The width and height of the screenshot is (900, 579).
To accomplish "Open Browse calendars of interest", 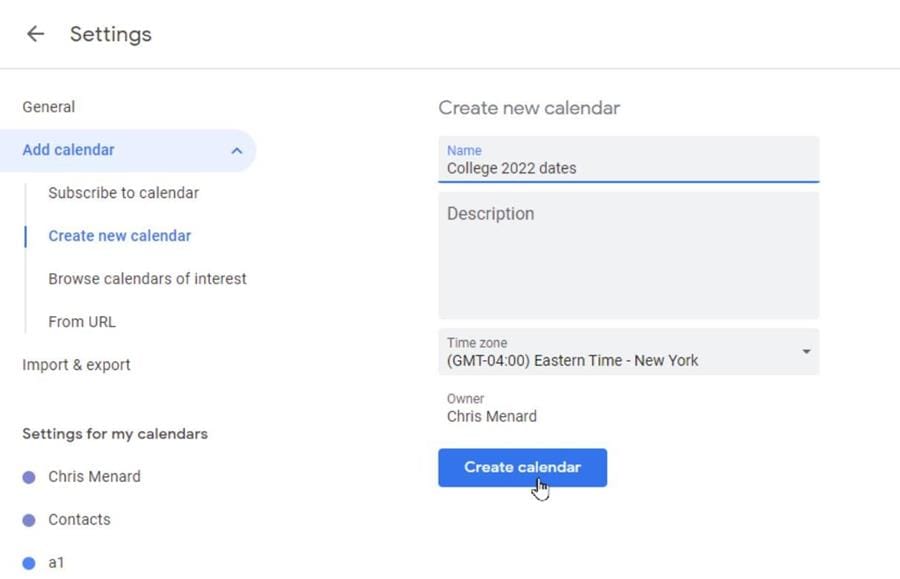I will click(147, 278).
